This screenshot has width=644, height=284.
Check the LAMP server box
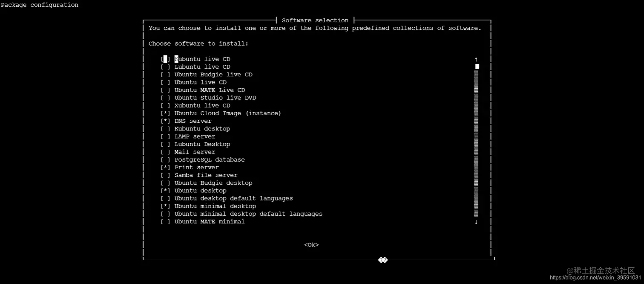[x=166, y=136]
